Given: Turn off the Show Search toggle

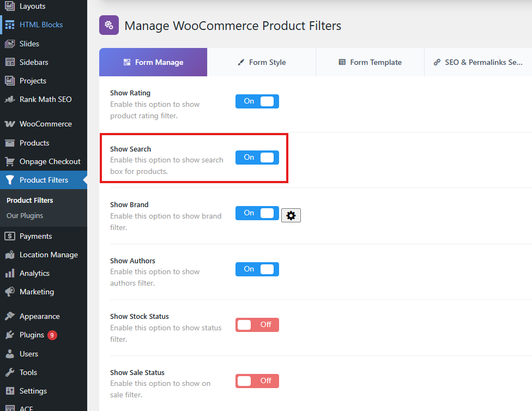Looking at the screenshot, I should (257, 158).
